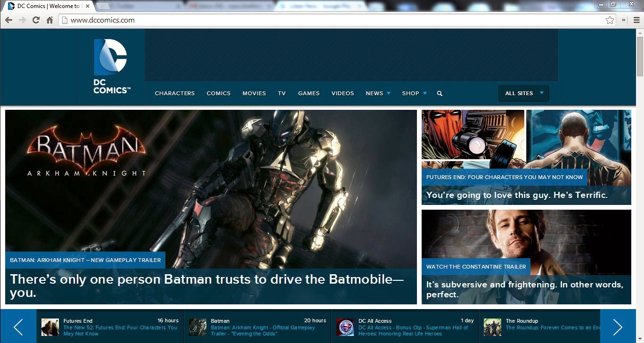
Task: Open the 'subversive and frightening' headline
Action: coord(525,290)
